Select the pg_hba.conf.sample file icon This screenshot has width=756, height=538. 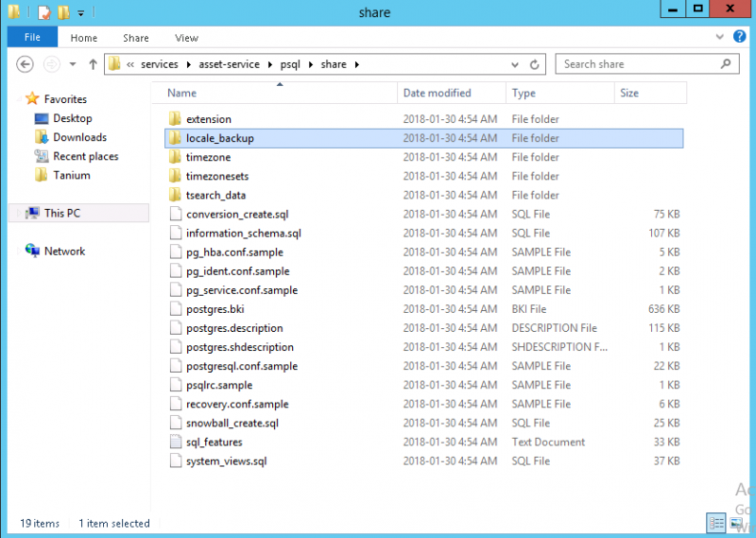(x=176, y=252)
